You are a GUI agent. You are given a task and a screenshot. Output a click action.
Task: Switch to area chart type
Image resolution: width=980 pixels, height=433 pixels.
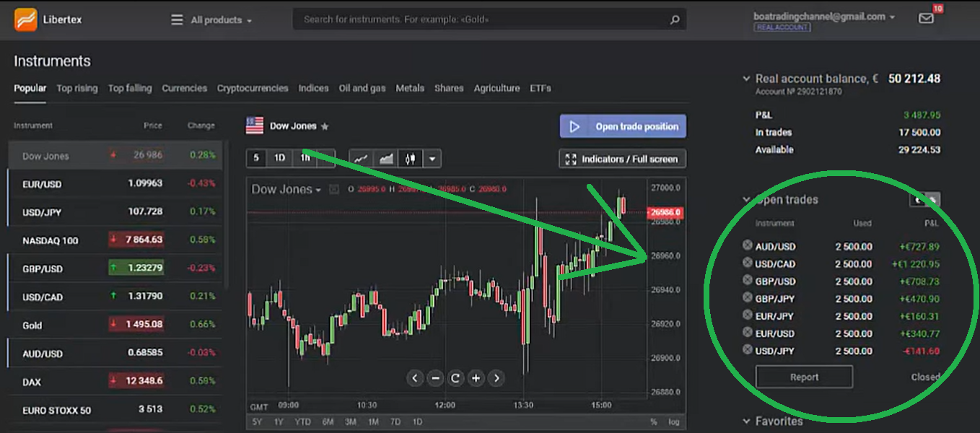(x=386, y=159)
